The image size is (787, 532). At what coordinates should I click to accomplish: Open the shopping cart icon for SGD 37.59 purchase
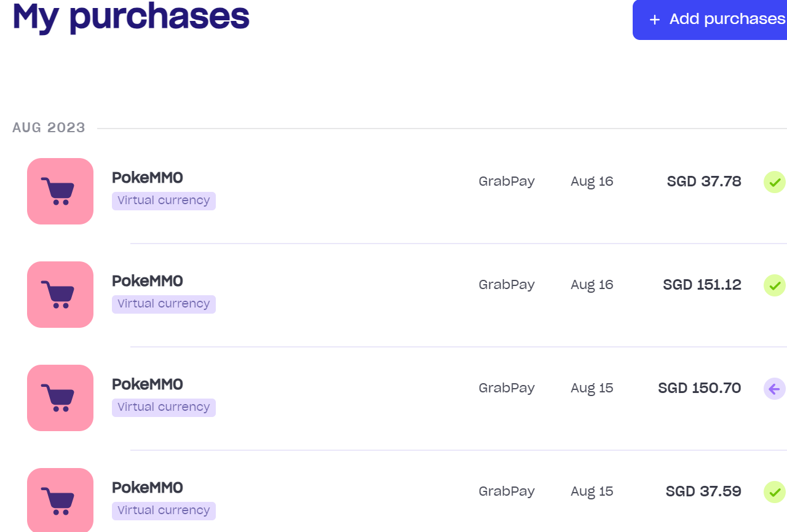[x=60, y=499]
